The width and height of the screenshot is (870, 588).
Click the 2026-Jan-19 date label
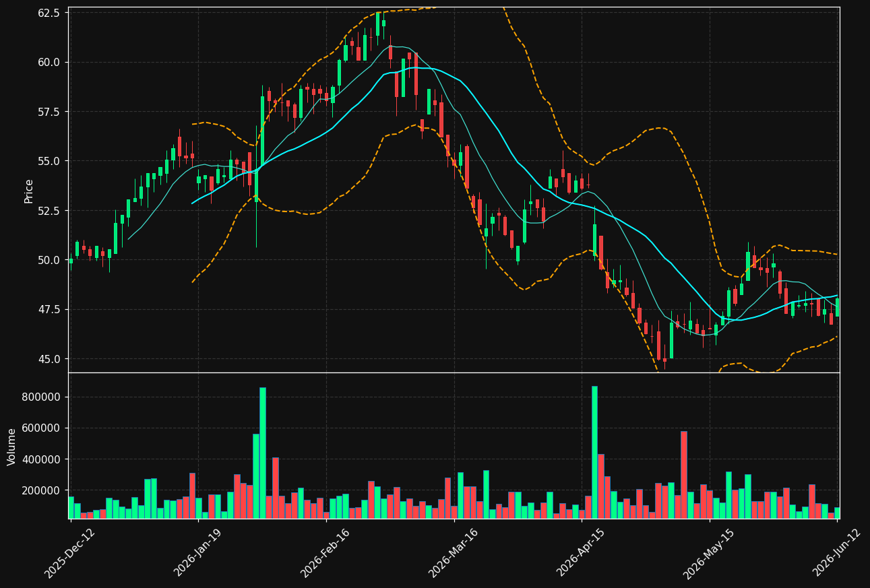(198, 554)
